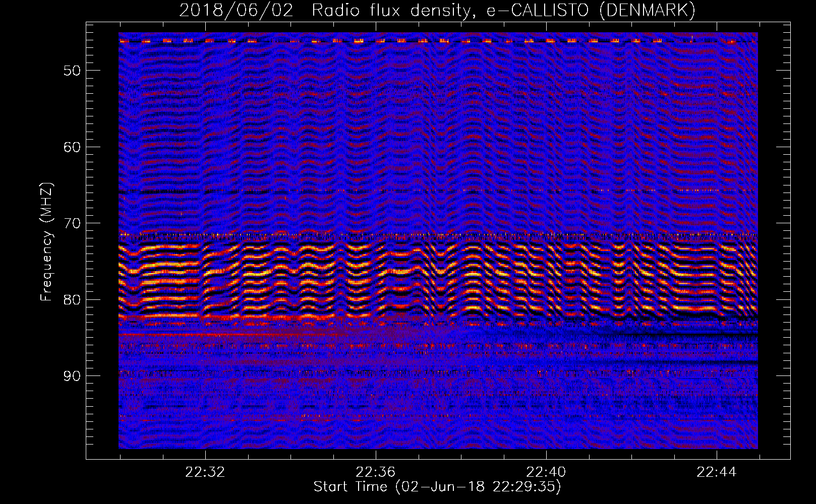Click the "Start Time (02-Jun-18 22:29:35)" label
The height and width of the screenshot is (504, 816).
[x=437, y=487]
